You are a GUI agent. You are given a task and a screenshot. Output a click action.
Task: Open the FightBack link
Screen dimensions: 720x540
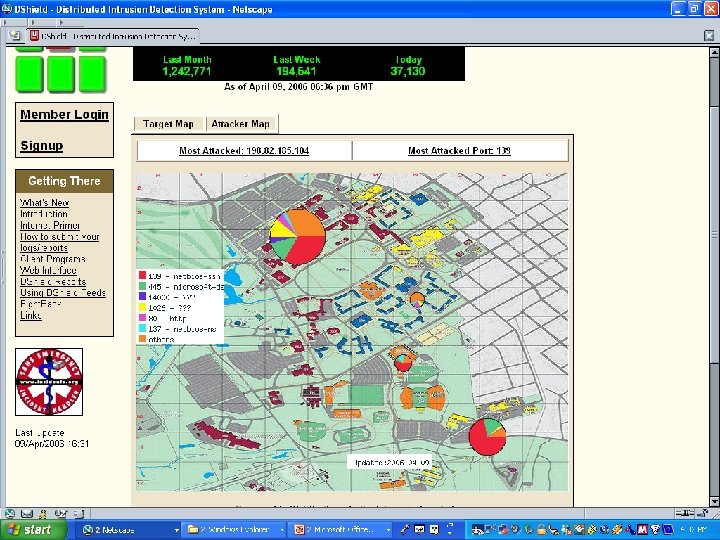40,304
